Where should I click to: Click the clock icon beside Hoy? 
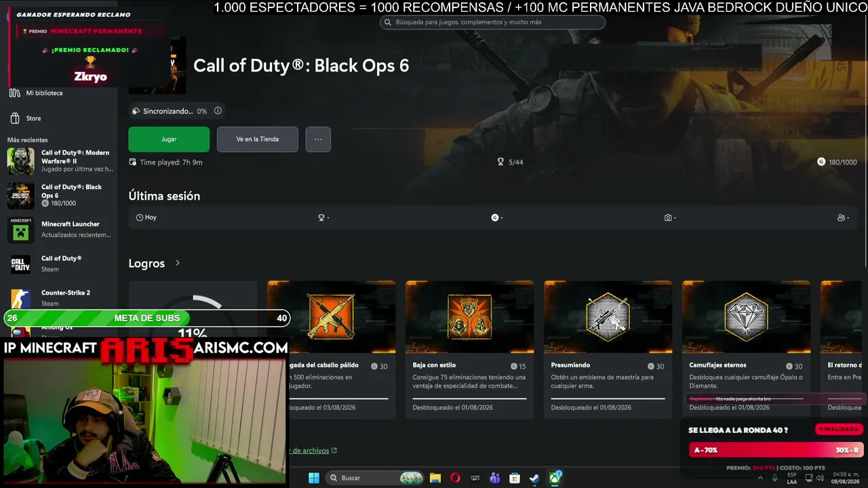coord(140,218)
